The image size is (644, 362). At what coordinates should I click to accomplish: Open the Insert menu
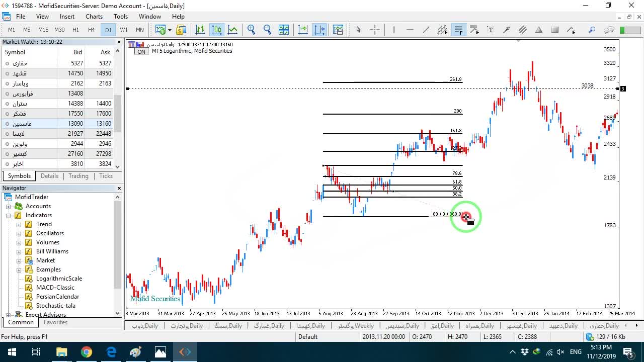tap(67, 17)
